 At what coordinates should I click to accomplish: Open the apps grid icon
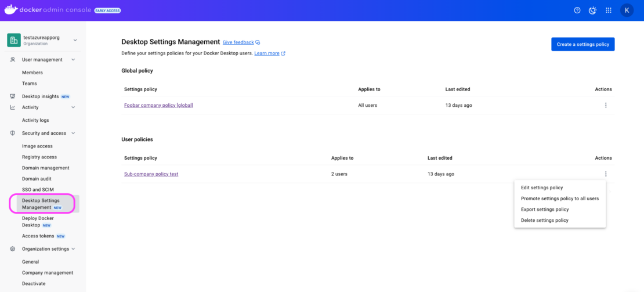click(x=608, y=10)
